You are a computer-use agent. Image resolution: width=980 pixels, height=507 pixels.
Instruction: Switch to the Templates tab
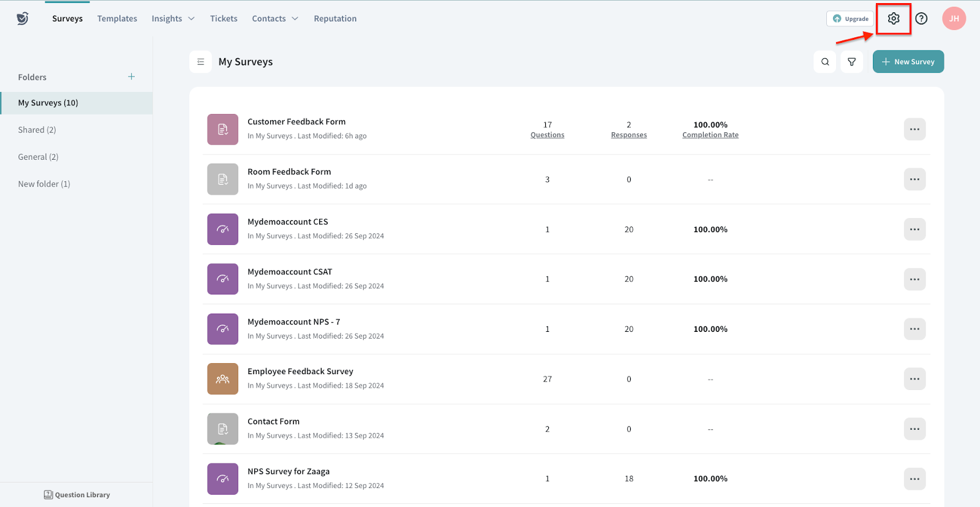(x=117, y=18)
